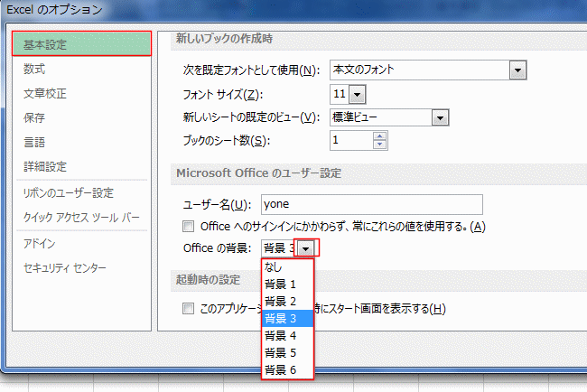Image resolution: width=587 pixels, height=392 pixels.
Task: Increase the sheet count with up spinner
Action: click(380, 136)
